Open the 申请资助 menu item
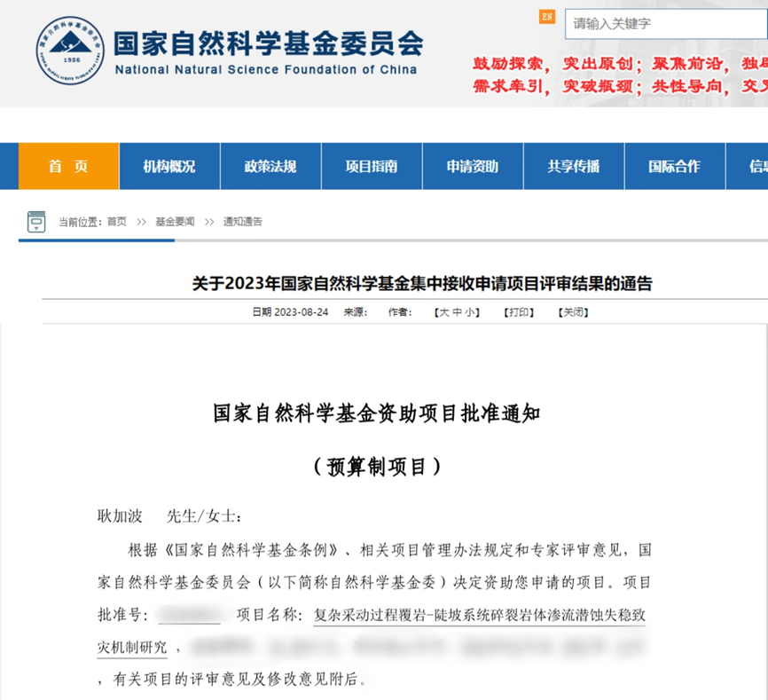768x700 pixels. [473, 166]
